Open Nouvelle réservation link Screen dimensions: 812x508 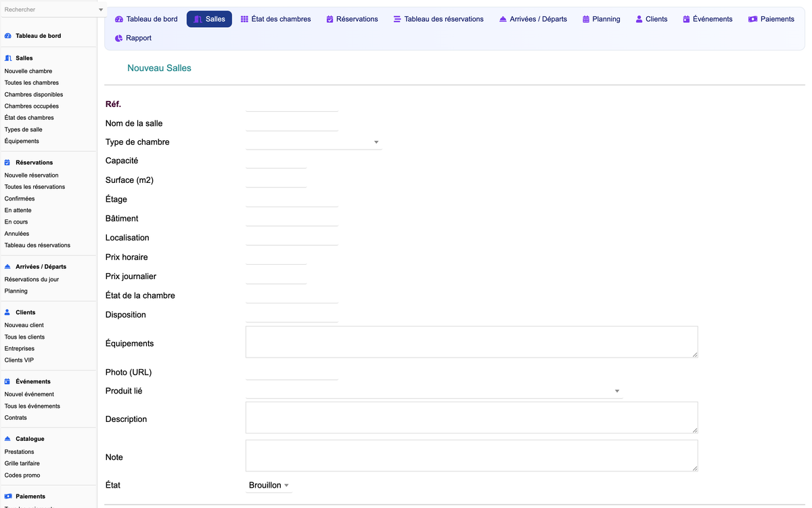click(32, 175)
